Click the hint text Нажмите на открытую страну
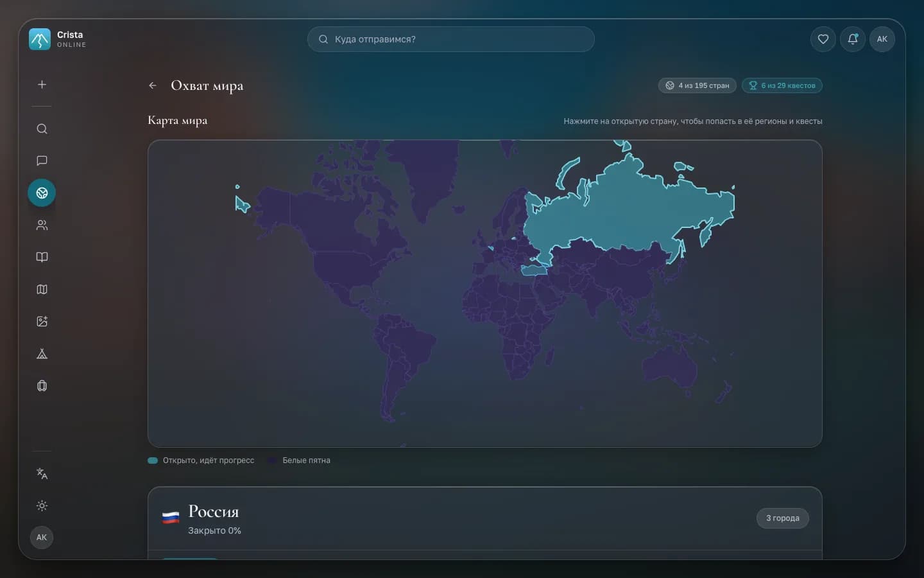 [x=693, y=121]
